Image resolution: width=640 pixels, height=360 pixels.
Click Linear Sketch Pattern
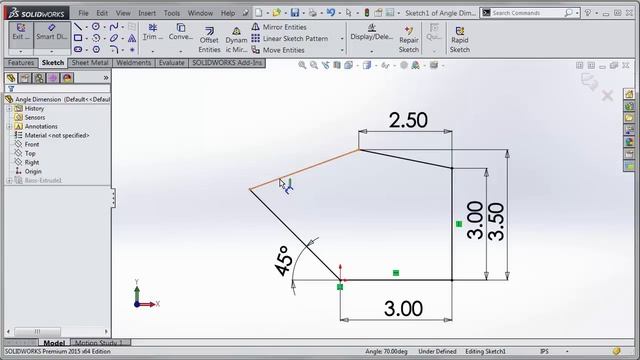[x=290, y=38]
